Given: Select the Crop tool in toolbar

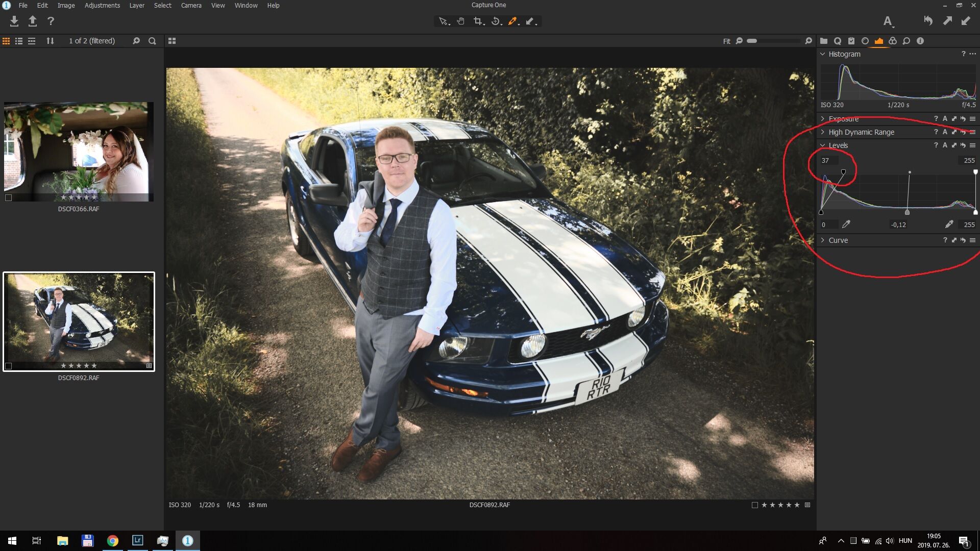Looking at the screenshot, I should pos(478,21).
